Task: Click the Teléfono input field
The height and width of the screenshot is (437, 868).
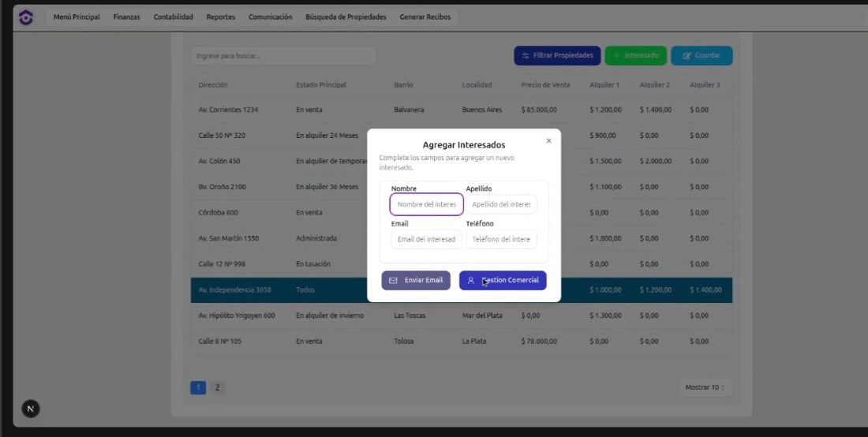Action: click(x=501, y=239)
